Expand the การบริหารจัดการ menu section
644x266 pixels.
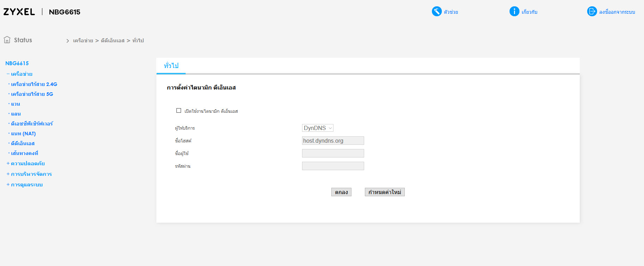8,174
